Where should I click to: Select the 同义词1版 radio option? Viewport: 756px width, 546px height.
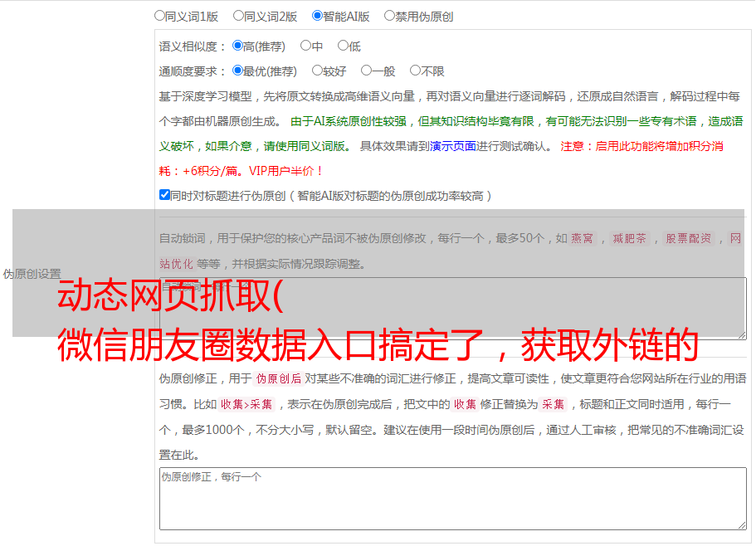(159, 16)
